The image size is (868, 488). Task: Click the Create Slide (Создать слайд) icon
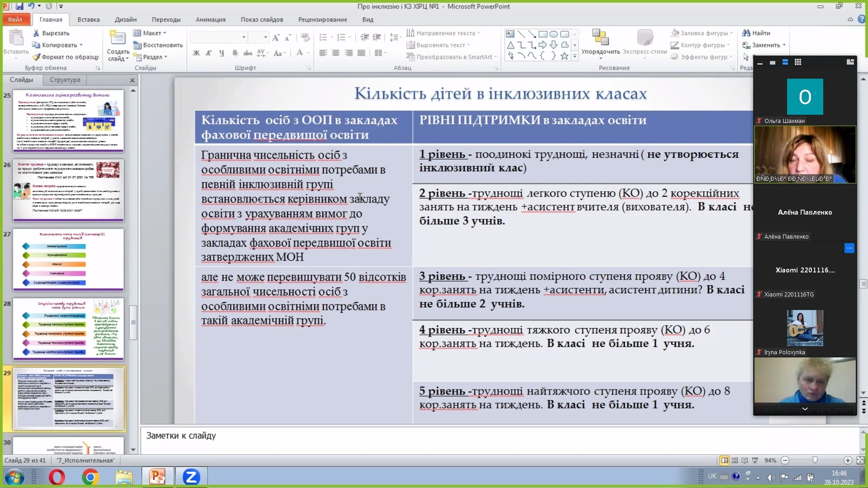tap(117, 38)
